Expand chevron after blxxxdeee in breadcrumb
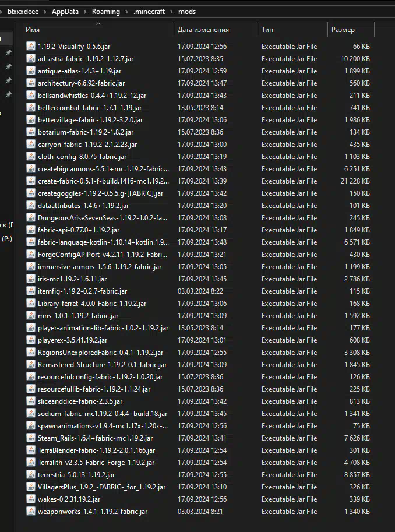This screenshot has height=532, width=395. 45,12
